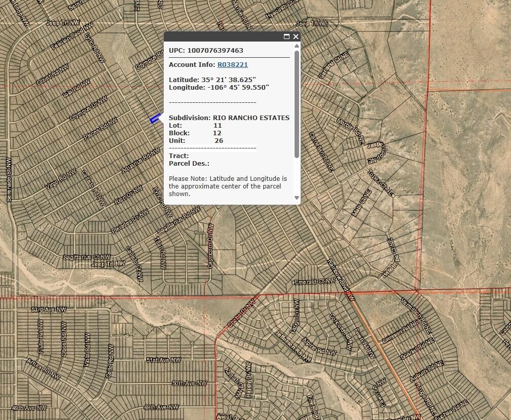Click the Vermillion Rd NE map label
This screenshot has height=420, width=511.
(416, 316)
